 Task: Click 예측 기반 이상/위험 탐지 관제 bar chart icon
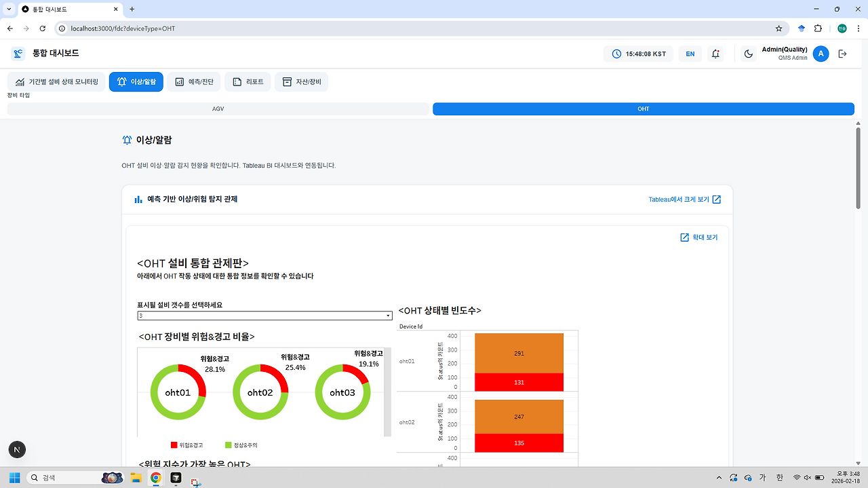point(138,200)
